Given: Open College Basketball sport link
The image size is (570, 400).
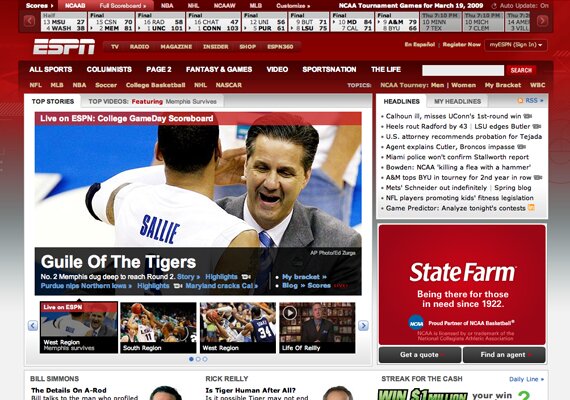Looking at the screenshot, I should click(x=156, y=85).
